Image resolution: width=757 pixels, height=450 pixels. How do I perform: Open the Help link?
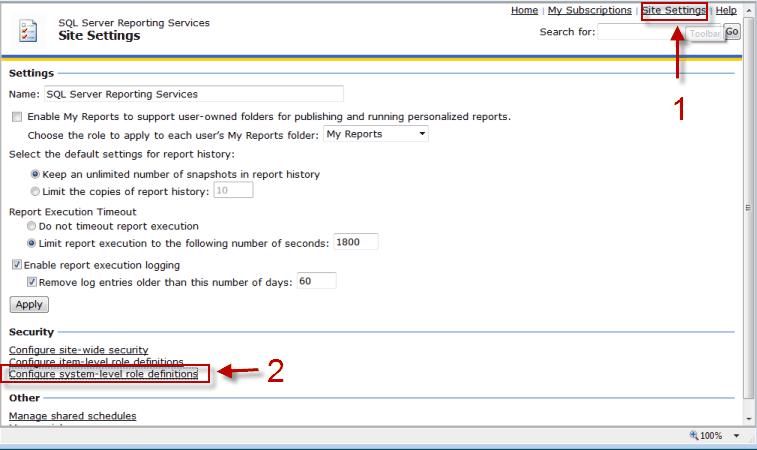[x=726, y=10]
